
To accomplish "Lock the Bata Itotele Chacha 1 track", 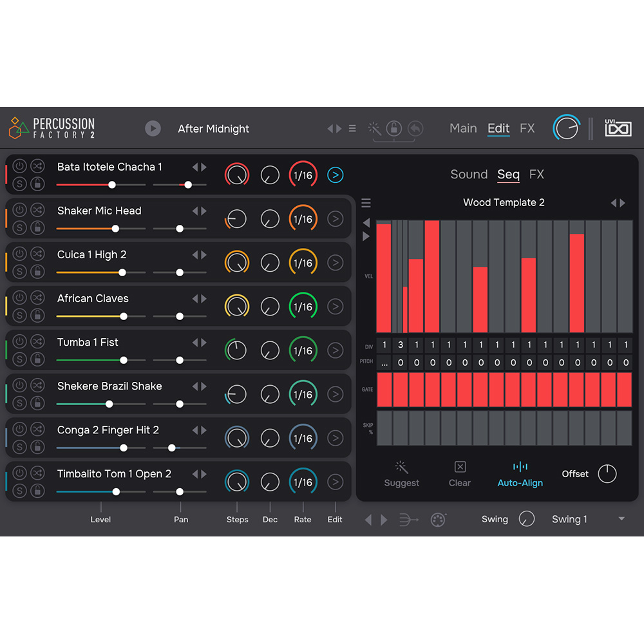I will coord(37,184).
